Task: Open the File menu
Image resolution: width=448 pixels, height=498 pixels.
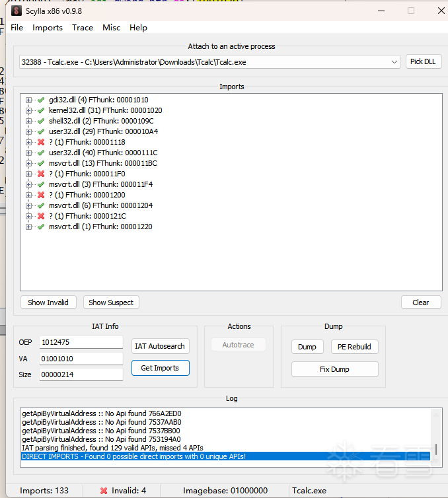Action: (17, 28)
